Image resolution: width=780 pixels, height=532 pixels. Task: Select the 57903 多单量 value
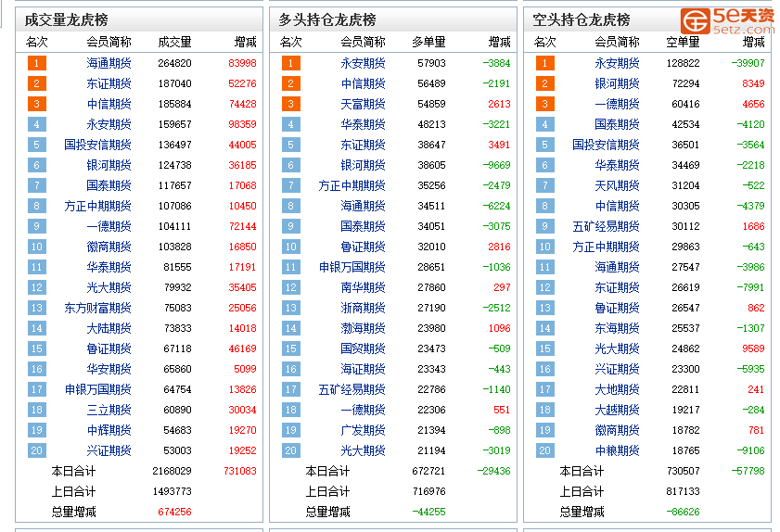coord(432,63)
